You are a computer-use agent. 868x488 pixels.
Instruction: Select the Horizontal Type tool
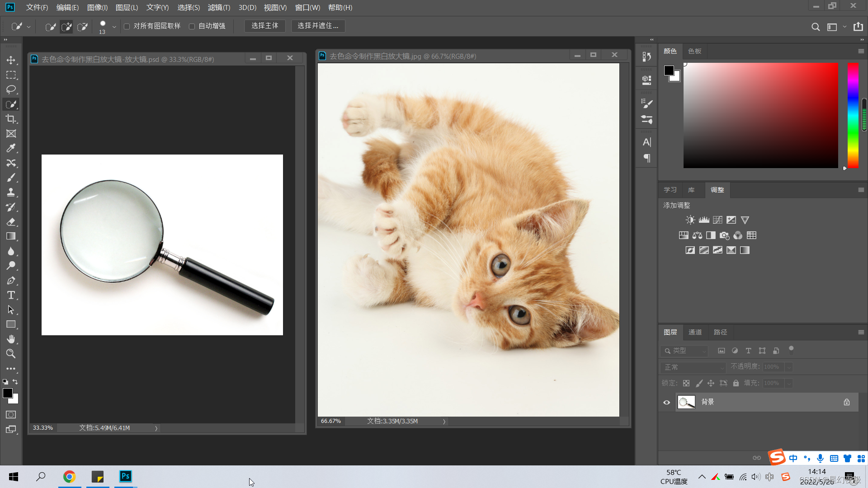(x=11, y=295)
